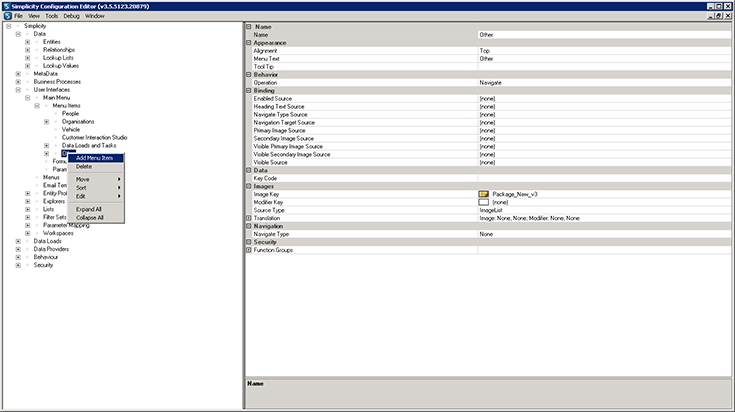
Task: Select the Secondary Image Source property label
Action: click(284, 138)
